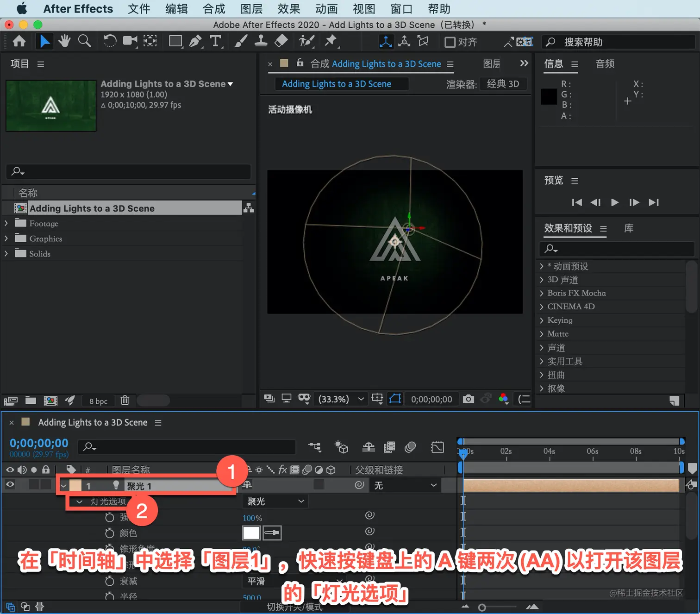Open composition flowchart icon next to Adding Lights item
The height and width of the screenshot is (614, 700).
[249, 208]
